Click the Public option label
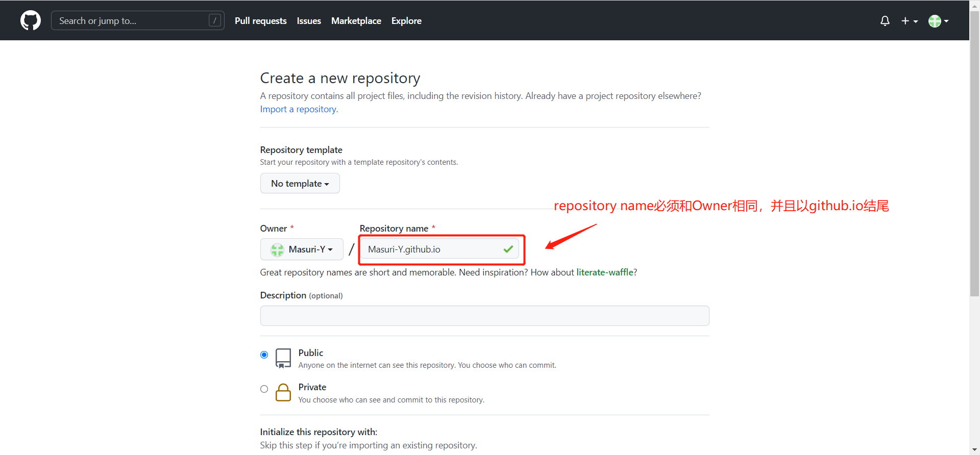980x455 pixels. pyautogui.click(x=311, y=353)
